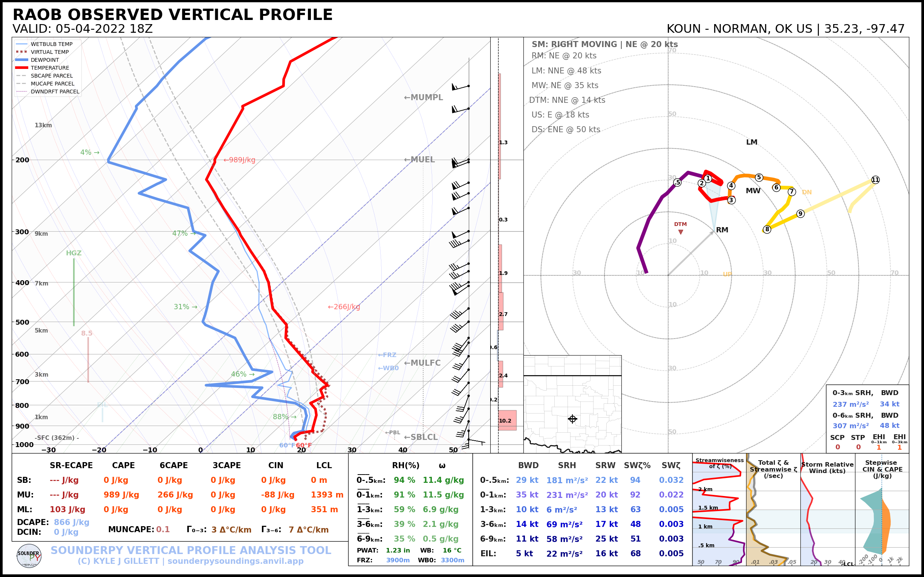
Task: Click the circled .5 hodograph marker
Action: [677, 182]
